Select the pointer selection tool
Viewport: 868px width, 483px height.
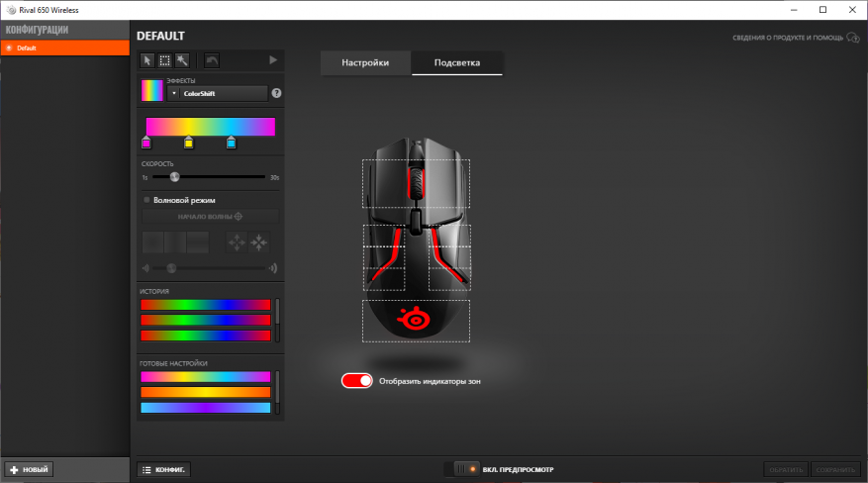(x=146, y=60)
